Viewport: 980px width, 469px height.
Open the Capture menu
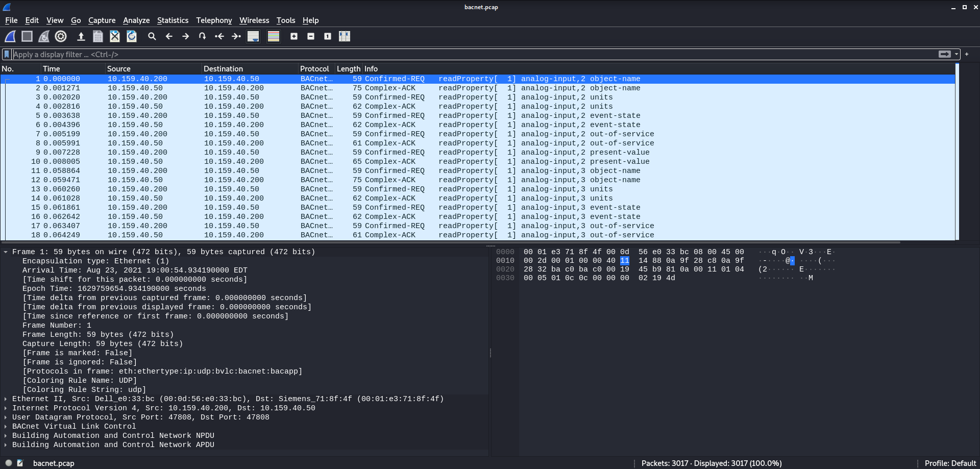click(102, 20)
